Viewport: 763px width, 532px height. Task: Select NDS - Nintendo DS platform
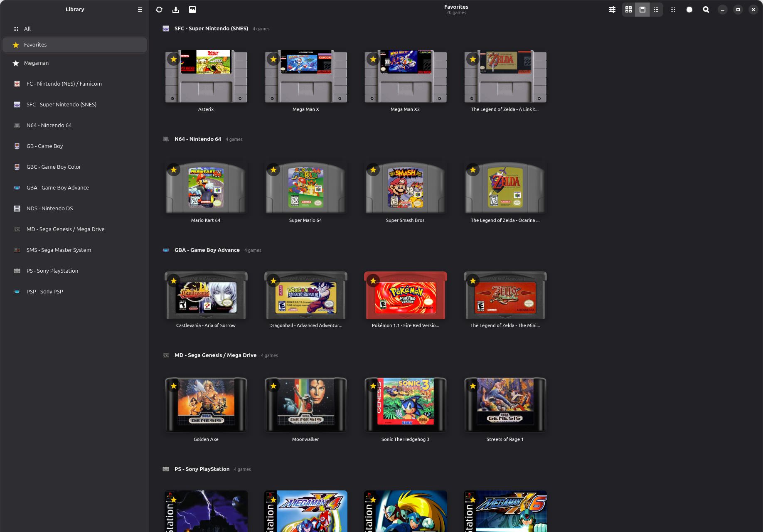click(75, 209)
